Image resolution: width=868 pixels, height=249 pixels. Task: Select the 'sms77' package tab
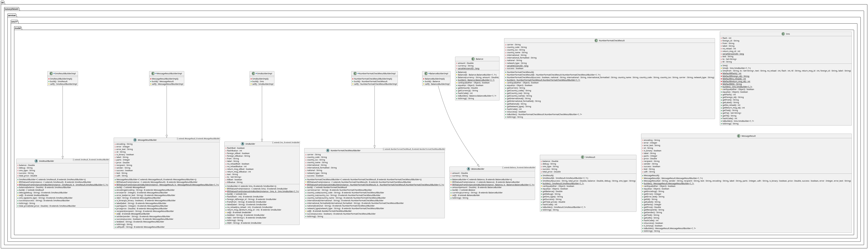[x=15, y=22]
